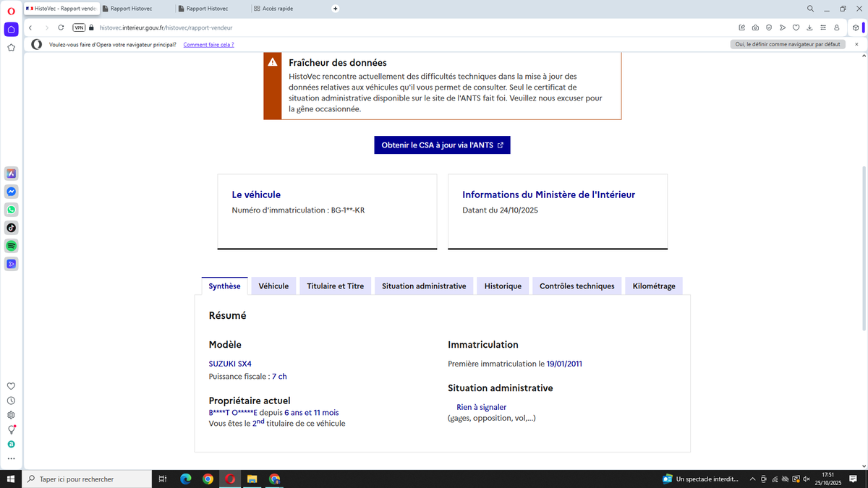The image size is (868, 488).
Task: Click the 'Taper ici pour rechercher' taskbar search
Action: point(88,479)
